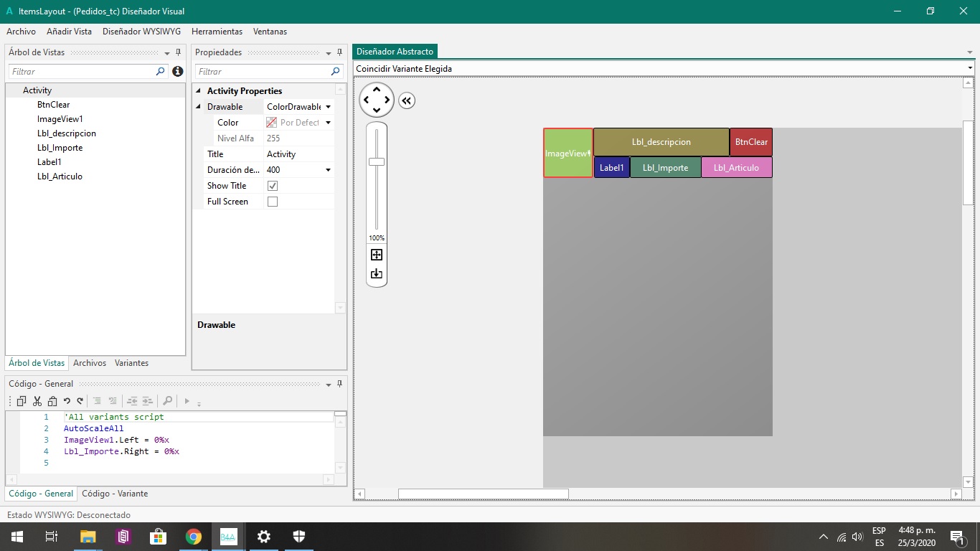Open File Explorer from the taskbar
Screen dimensions: 980x551
click(x=88, y=537)
